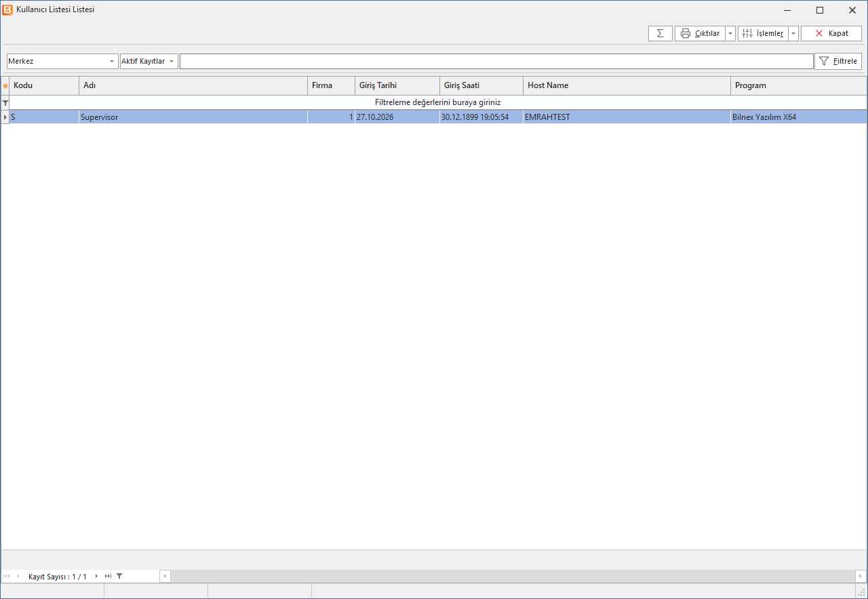Open the Aktif Kayıtlar record filter dropdown
The width and height of the screenshot is (868, 599).
click(149, 61)
